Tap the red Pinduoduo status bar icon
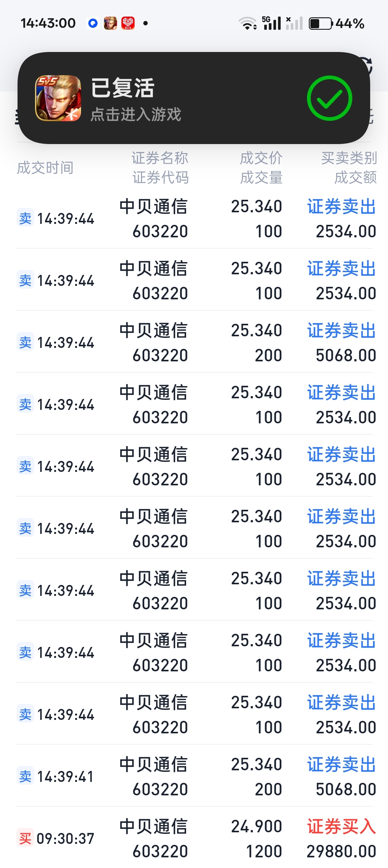Viewport: 388px width, 868px height. 128,23
